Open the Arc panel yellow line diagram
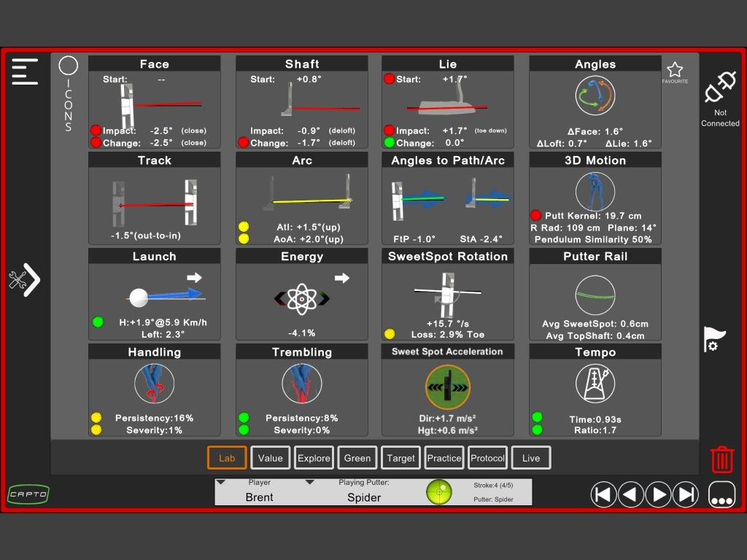This screenshot has width=747, height=560. pyautogui.click(x=308, y=193)
